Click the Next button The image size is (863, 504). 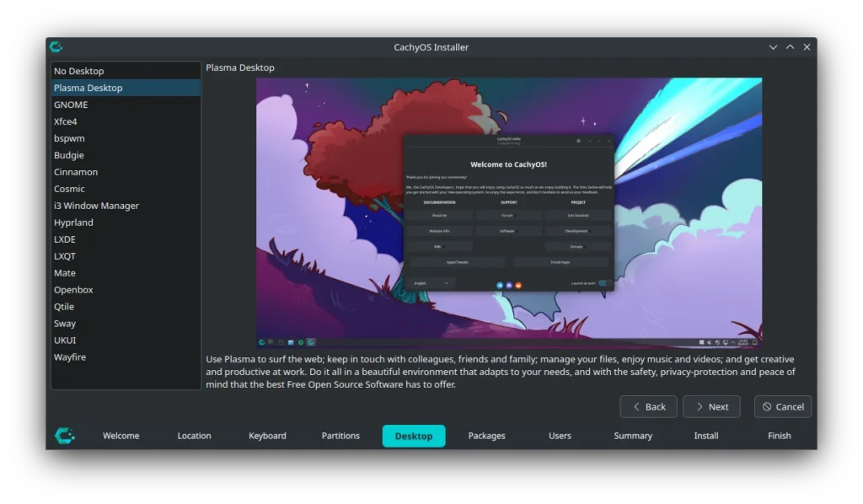[x=711, y=406]
